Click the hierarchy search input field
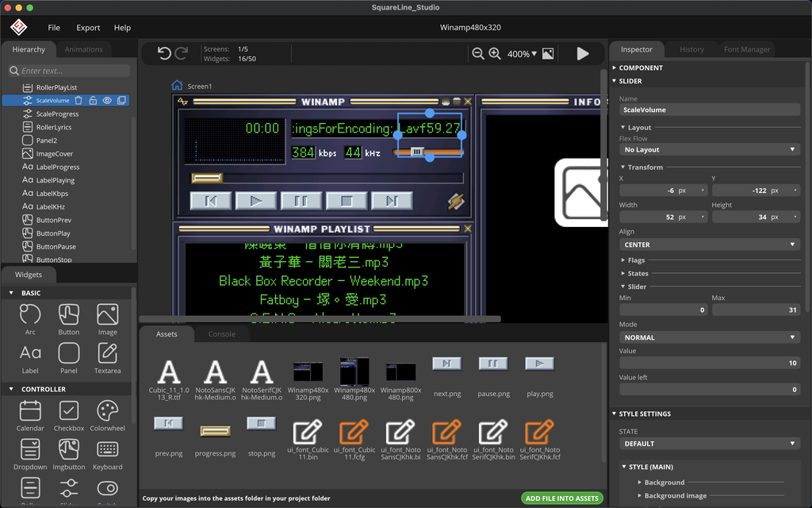Screen dimensions: 812x508 click(71, 71)
